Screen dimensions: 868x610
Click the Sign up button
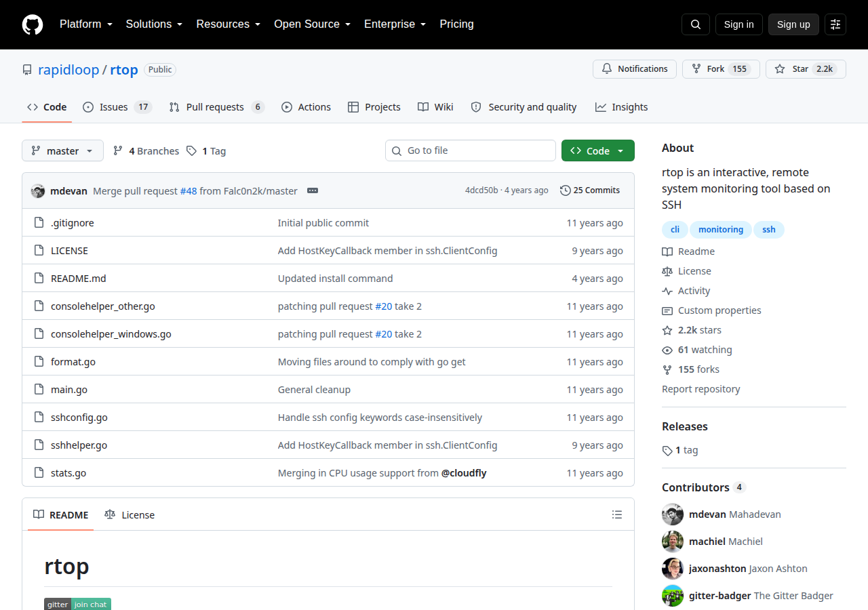click(x=793, y=24)
